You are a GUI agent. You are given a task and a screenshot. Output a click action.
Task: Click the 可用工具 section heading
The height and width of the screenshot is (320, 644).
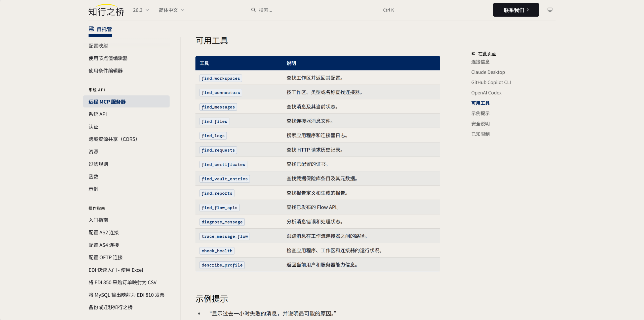point(212,41)
